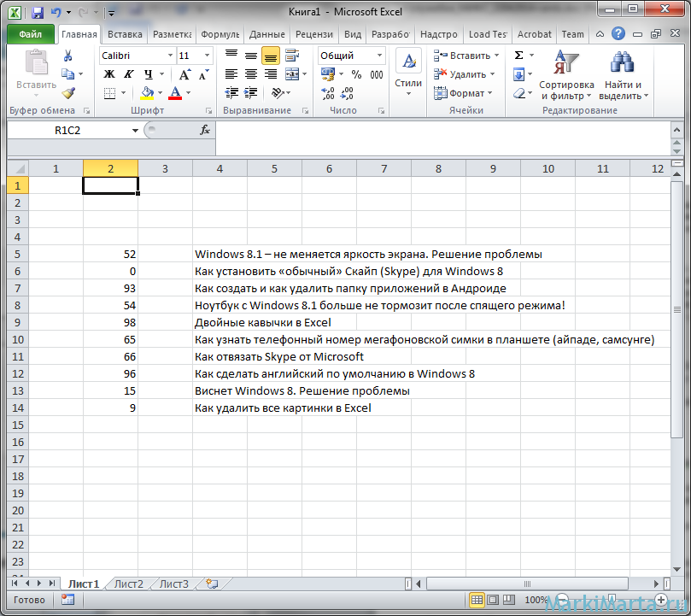This screenshot has width=691, height=616.
Task: Decrease decimal places icon
Action: [348, 93]
